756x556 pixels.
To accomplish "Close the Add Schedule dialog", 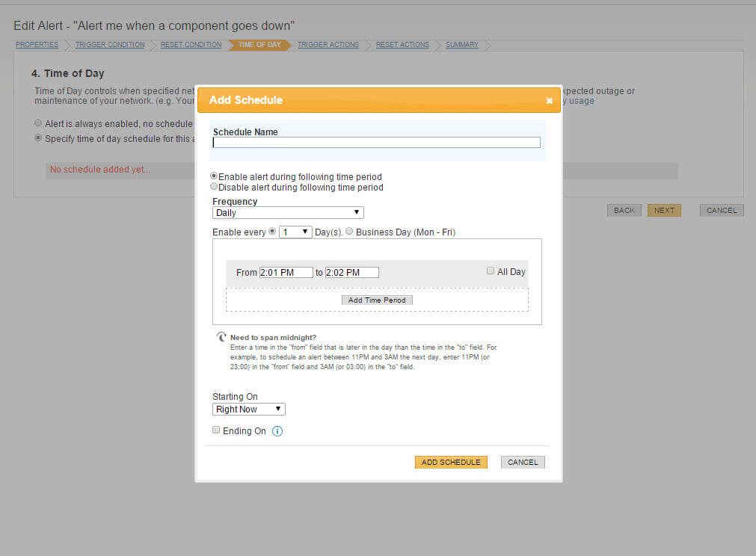I will (x=550, y=99).
